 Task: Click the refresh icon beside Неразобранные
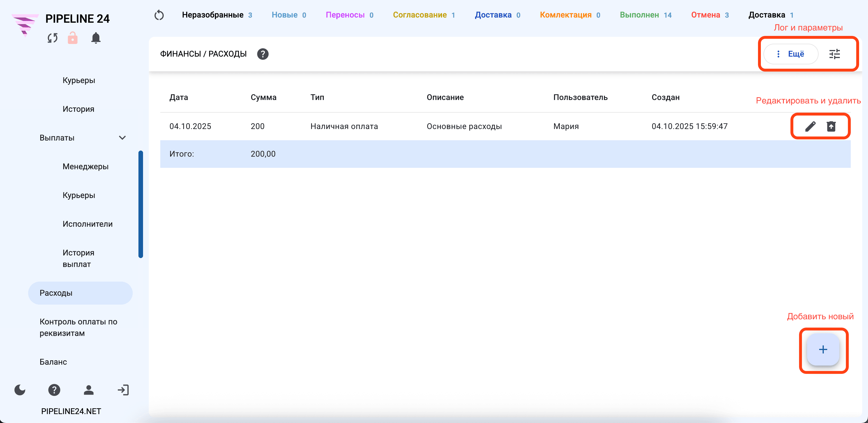[159, 15]
